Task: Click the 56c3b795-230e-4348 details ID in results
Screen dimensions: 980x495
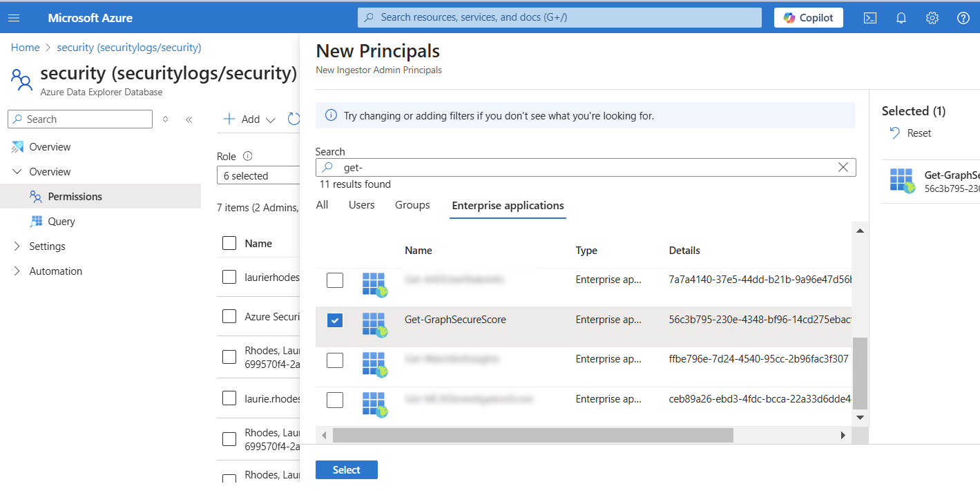Action: point(760,320)
